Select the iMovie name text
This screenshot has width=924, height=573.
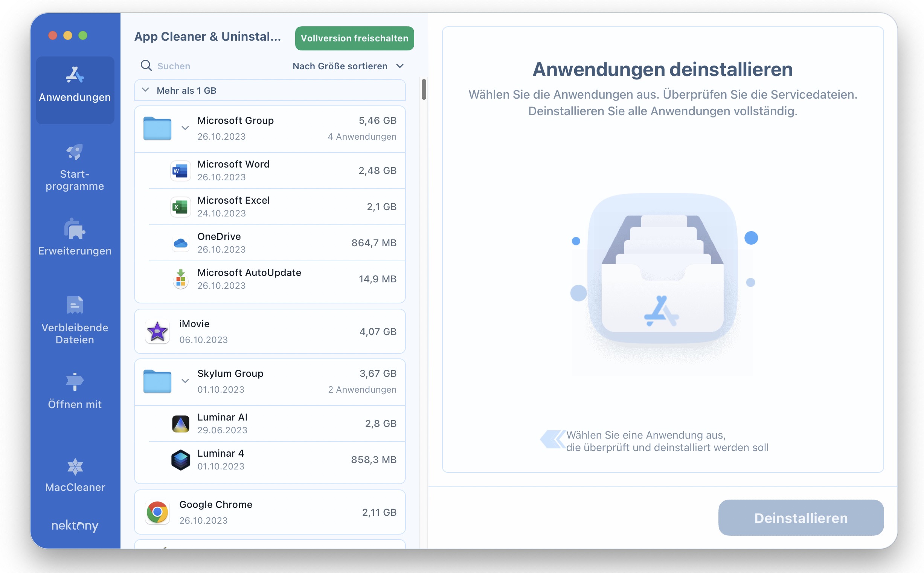(x=194, y=324)
